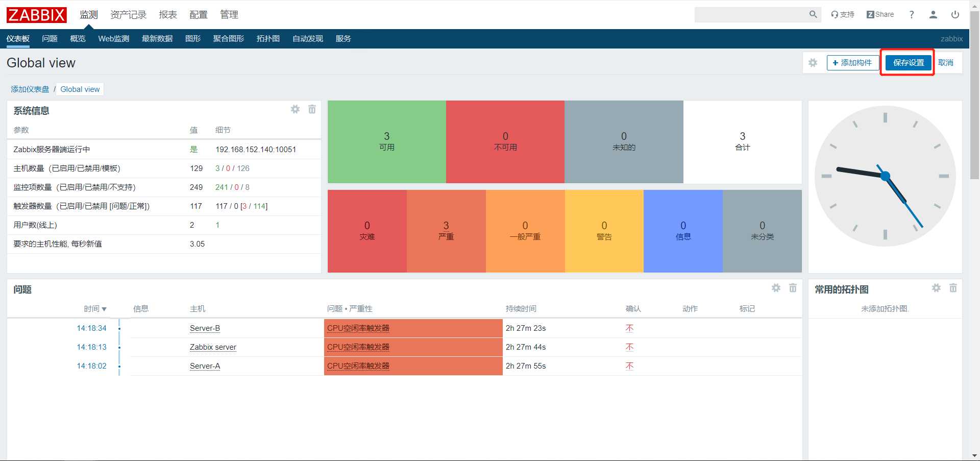Viewport: 980px width, 461px height.
Task: Click the logout power icon
Action: tap(955, 14)
